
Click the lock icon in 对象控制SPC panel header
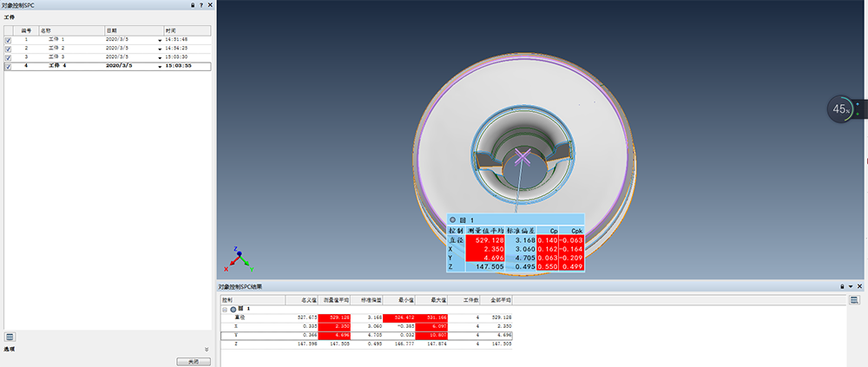(x=192, y=5)
